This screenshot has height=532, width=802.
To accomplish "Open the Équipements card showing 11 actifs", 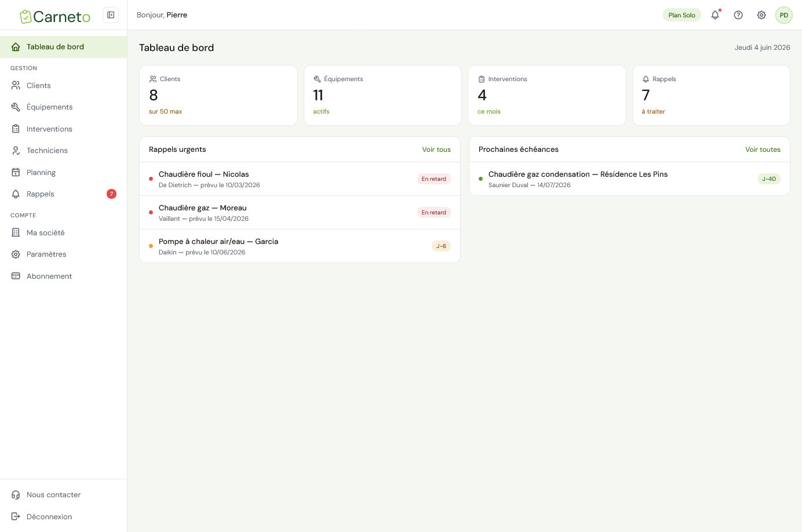I will tap(382, 95).
